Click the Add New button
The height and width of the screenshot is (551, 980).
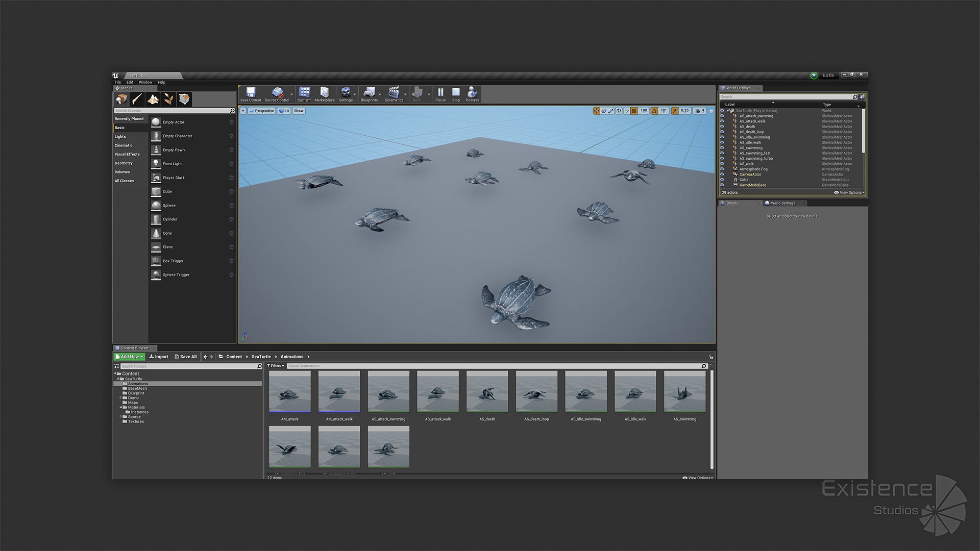point(129,357)
